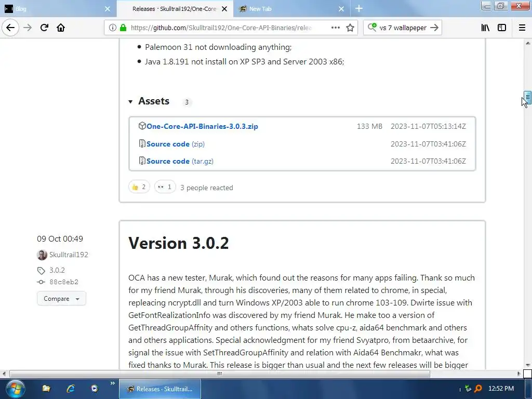Click the '133 MB' file size text

click(x=369, y=126)
